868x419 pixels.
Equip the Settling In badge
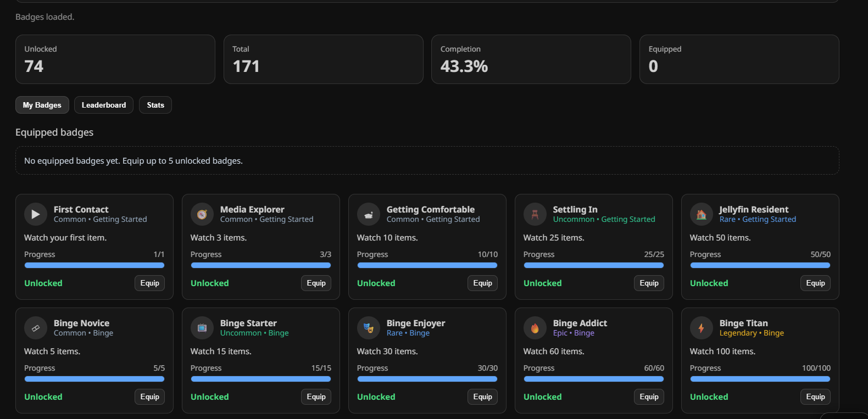click(x=649, y=283)
